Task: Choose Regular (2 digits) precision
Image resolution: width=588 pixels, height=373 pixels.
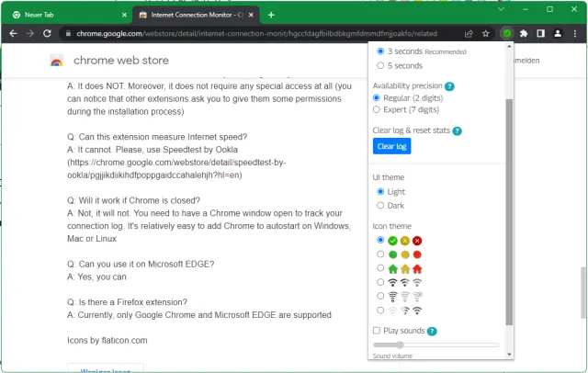Action: coord(376,97)
